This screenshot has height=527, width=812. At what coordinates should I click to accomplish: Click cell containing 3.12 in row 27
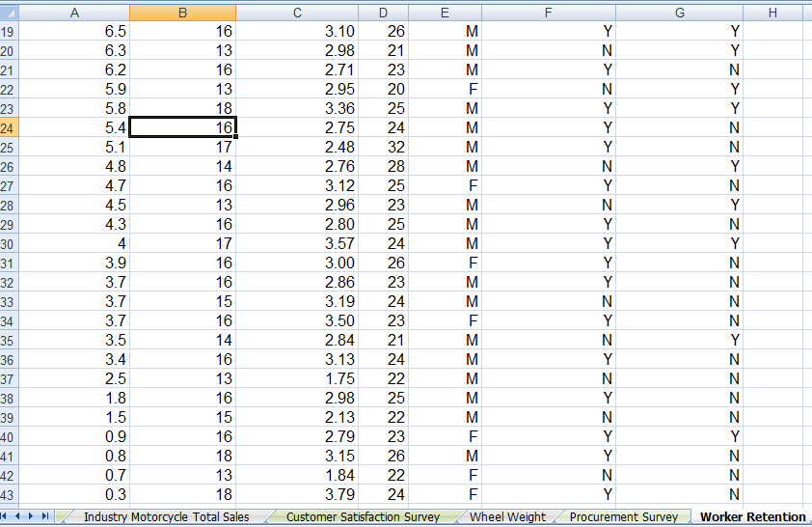pos(297,185)
